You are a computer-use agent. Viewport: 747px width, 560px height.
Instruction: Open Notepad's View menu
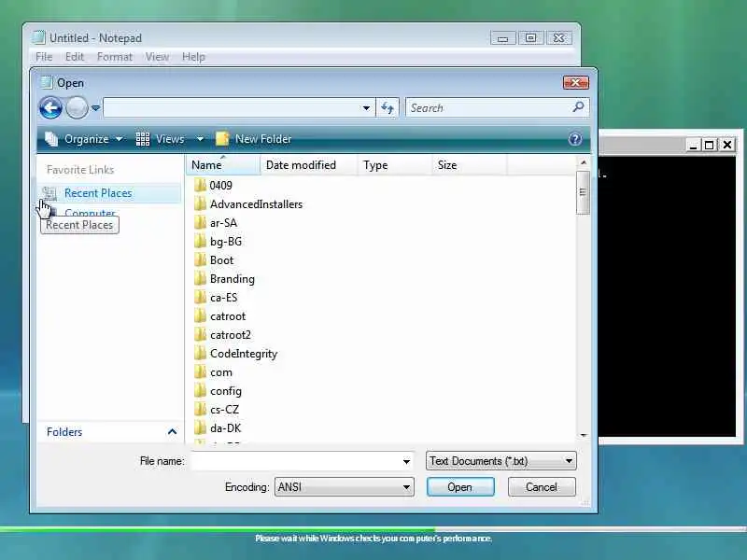coord(157,57)
